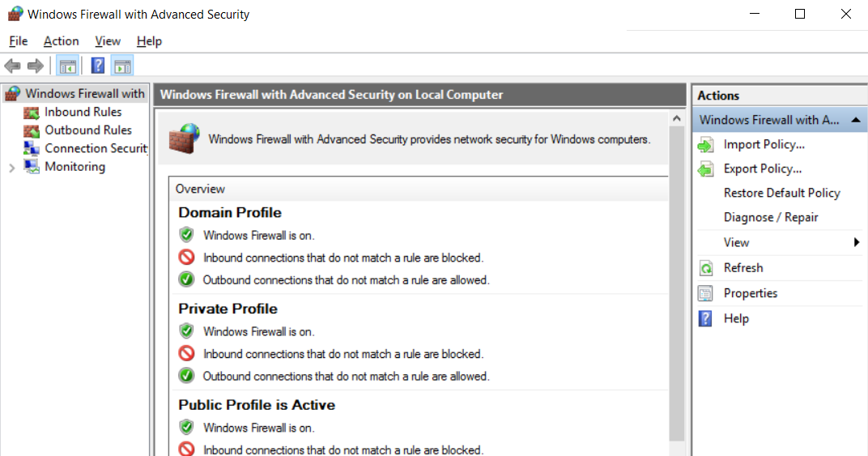Select Windows Firewall with root tree node
The image size is (868, 456).
85,94
